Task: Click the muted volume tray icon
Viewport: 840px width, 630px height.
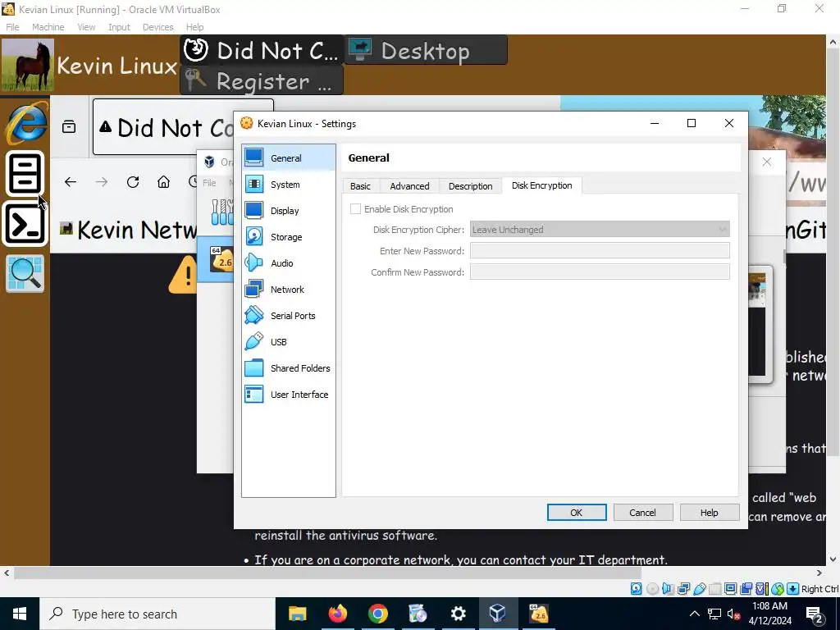Action: (x=733, y=614)
